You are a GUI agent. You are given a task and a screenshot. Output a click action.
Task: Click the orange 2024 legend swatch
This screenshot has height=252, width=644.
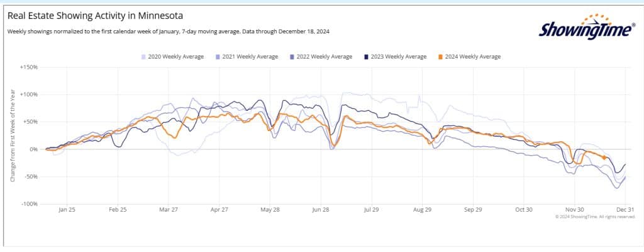441,57
